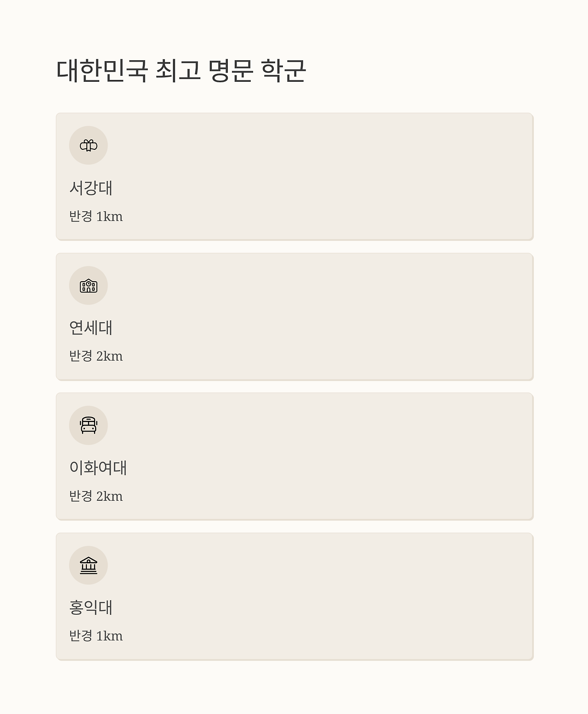Viewport: 588px width, 714px height.
Task: Select the 연세대 title text
Action: 91,328
